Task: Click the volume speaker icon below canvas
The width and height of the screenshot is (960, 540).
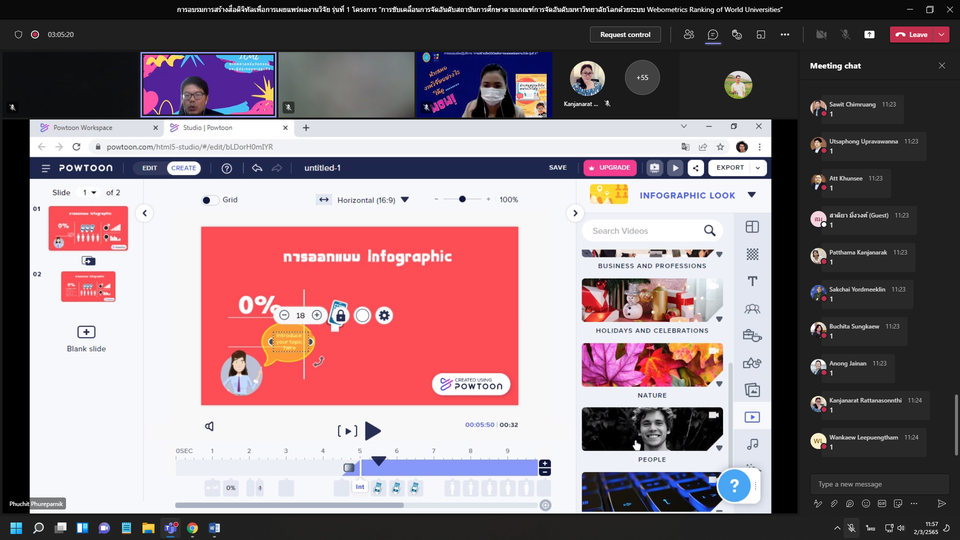Action: coord(209,426)
